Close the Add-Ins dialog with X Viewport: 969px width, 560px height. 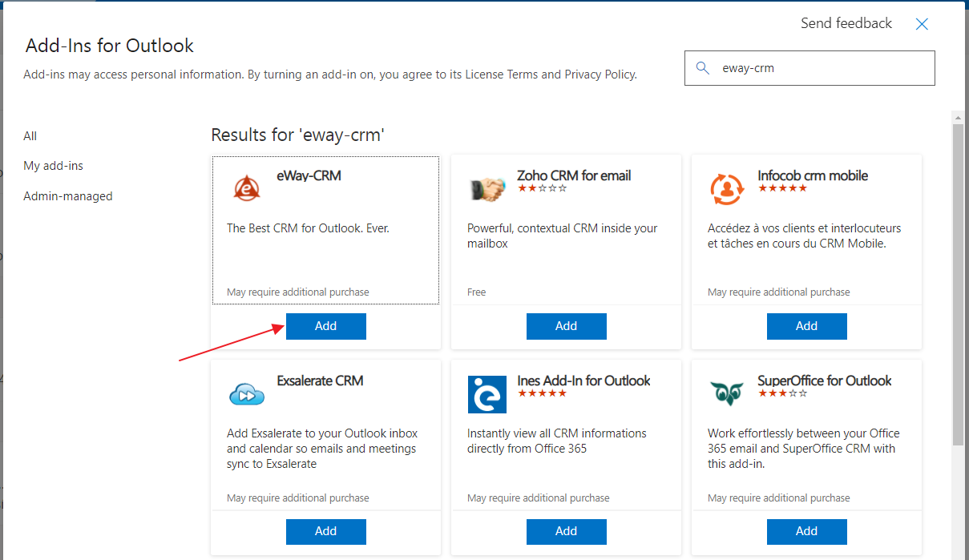pyautogui.click(x=922, y=24)
